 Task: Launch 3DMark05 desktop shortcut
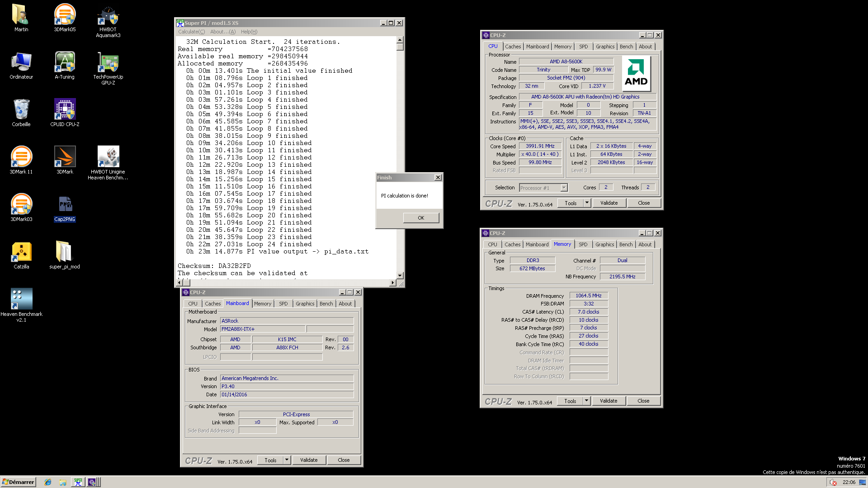click(65, 18)
